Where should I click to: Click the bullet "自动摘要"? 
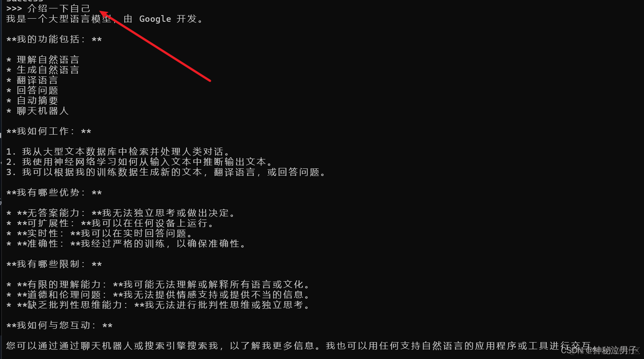pos(32,100)
